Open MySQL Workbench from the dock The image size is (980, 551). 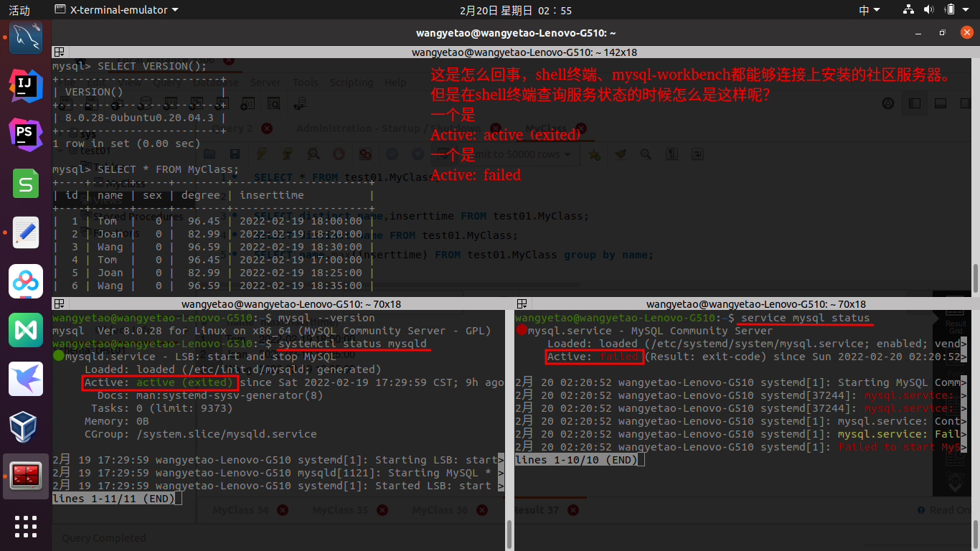26,37
